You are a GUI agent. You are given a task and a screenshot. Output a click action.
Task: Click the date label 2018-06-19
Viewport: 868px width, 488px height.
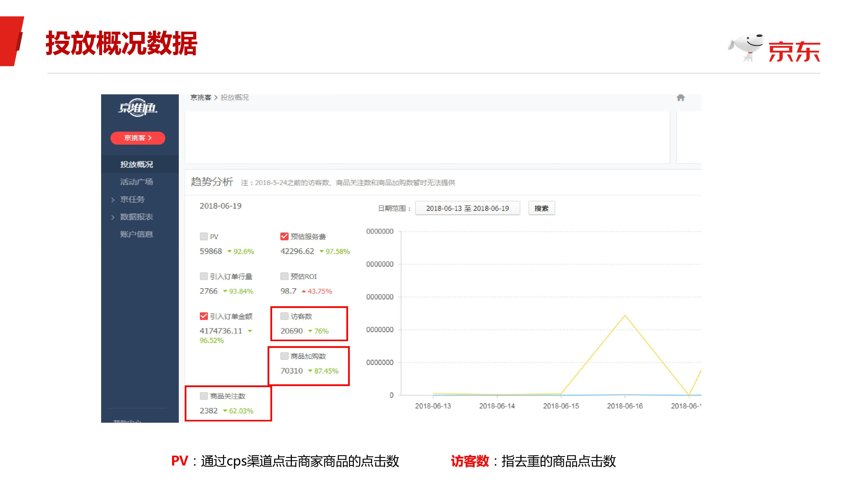(220, 206)
